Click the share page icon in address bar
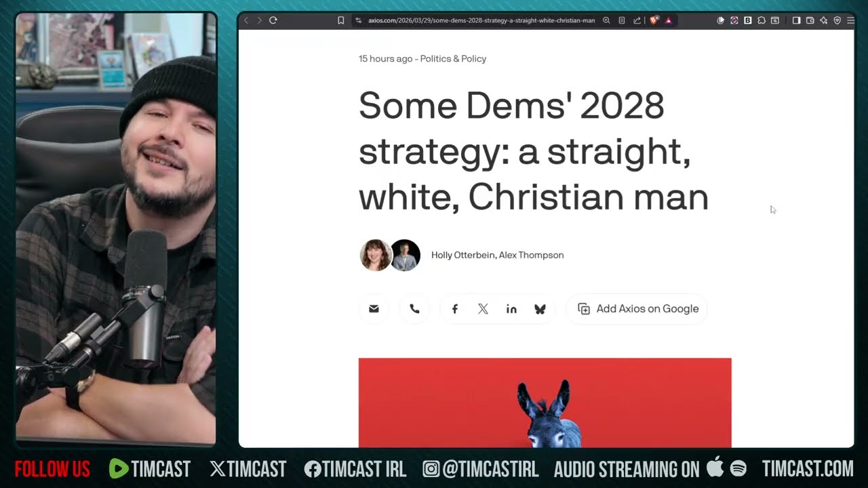This screenshot has width=868, height=488. pyautogui.click(x=637, y=20)
